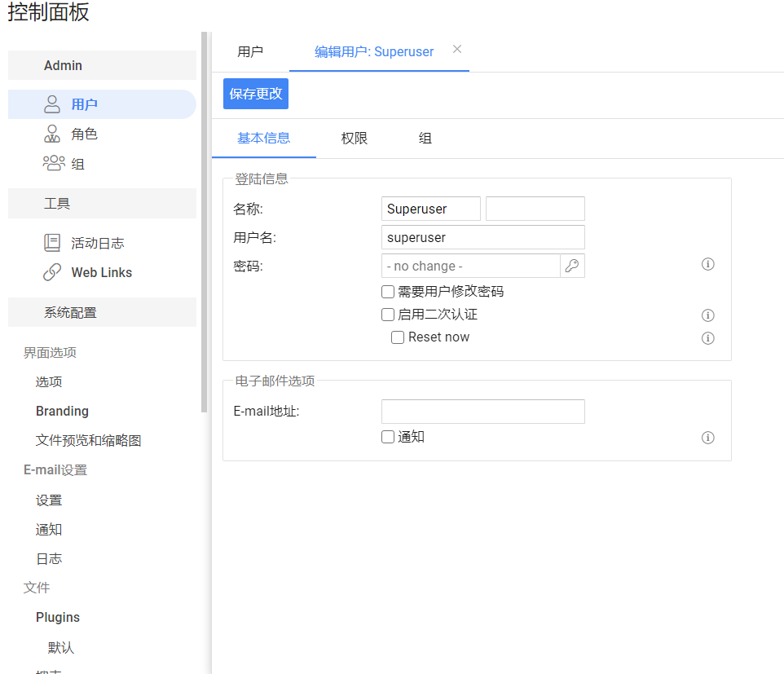Click the key icon to generate password
The width and height of the screenshot is (784, 674).
coord(572,266)
